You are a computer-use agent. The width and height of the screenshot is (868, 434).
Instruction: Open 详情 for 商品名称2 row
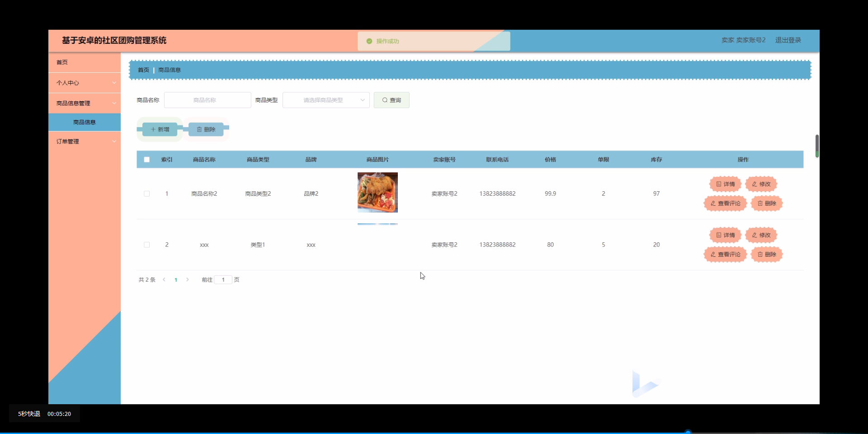pyautogui.click(x=725, y=184)
